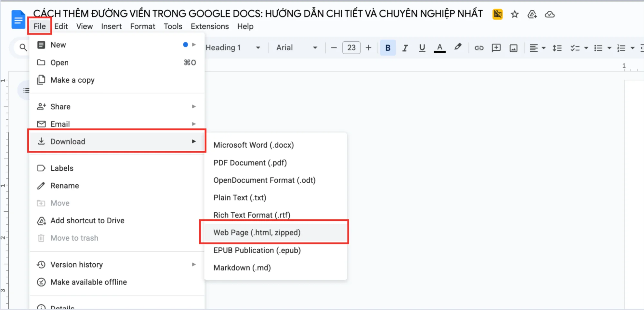Viewport: 644px width, 310px height.
Task: Click the yellow extension icon next to title
Action: click(497, 14)
